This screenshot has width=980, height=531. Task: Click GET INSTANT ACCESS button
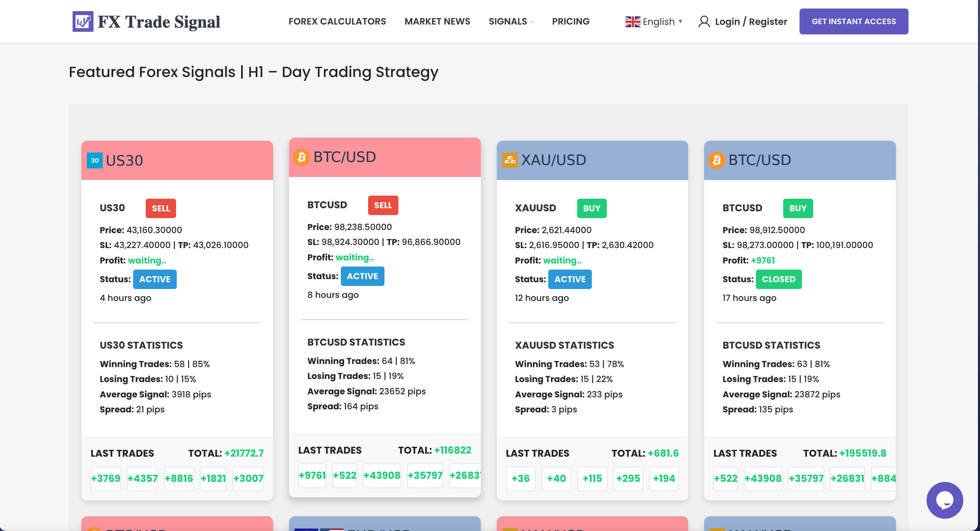click(853, 21)
